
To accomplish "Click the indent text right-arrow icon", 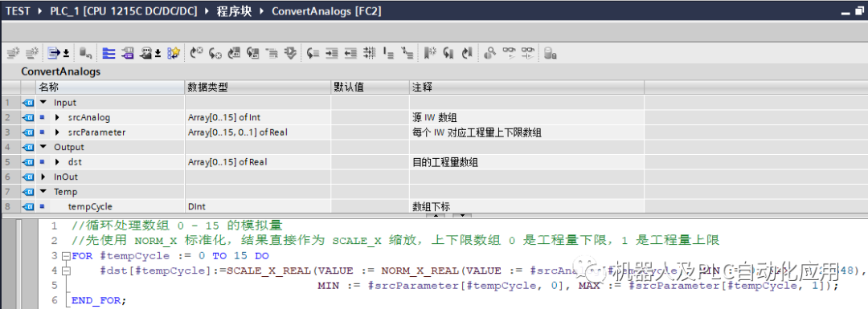I will point(332,52).
